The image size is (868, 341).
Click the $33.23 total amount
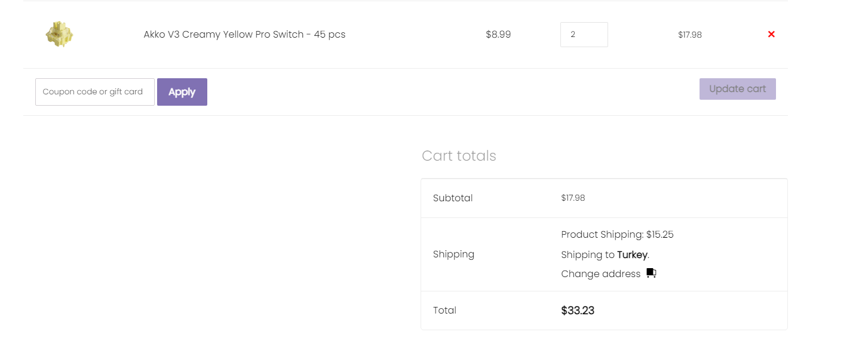(578, 311)
